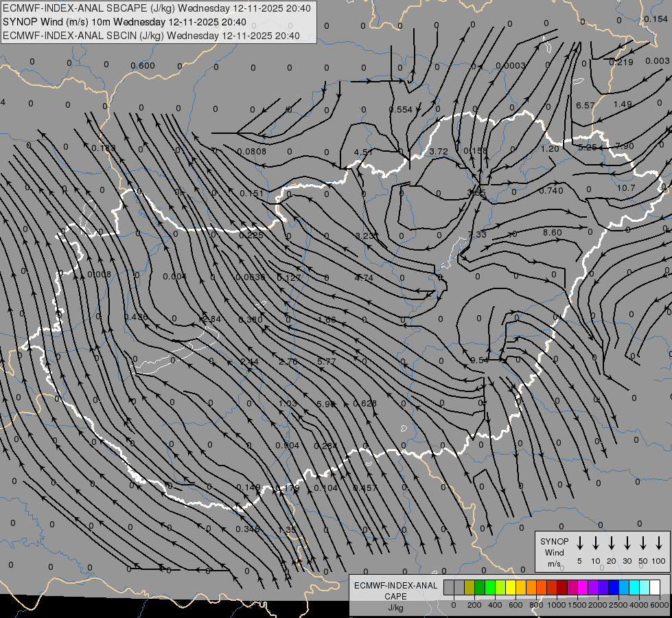Click the map value 0.0003
The height and width of the screenshot is (618, 672).
[x=511, y=66]
